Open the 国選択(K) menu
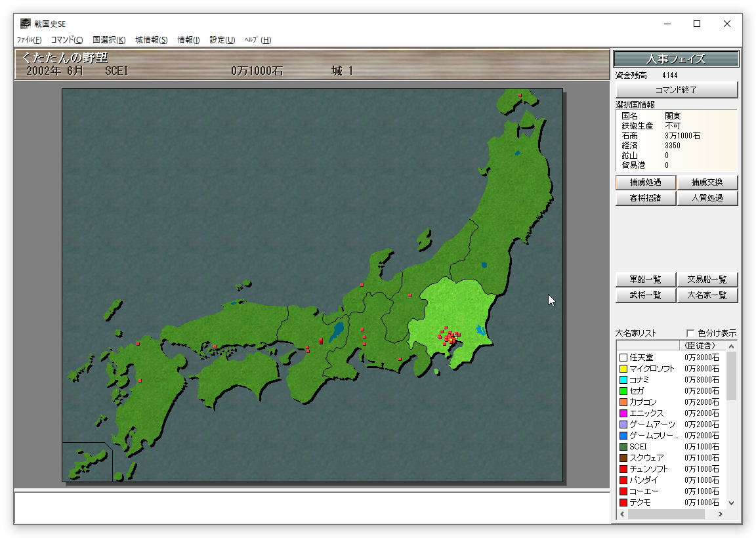The height and width of the screenshot is (538, 756). [109, 40]
